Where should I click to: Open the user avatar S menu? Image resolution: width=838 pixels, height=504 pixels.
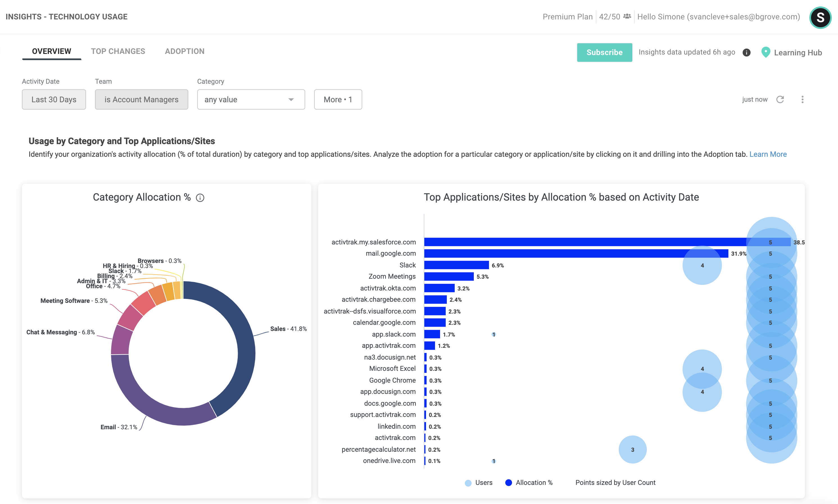[x=820, y=17]
